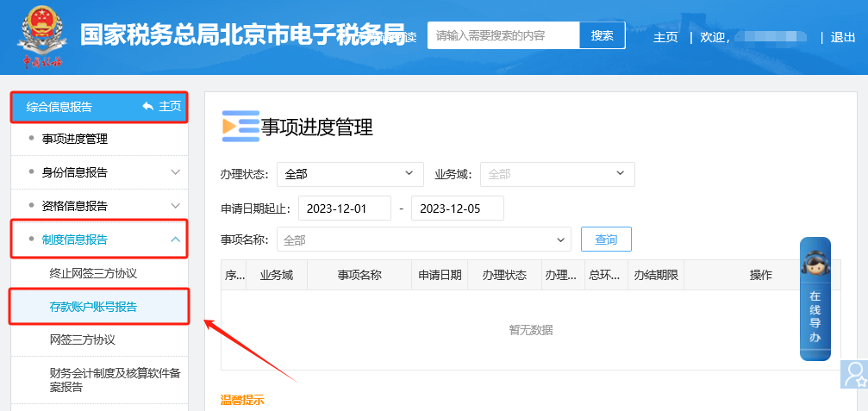Select 事项进度管理 in the sidebar
Screen dimensions: 868x411
pos(75,139)
